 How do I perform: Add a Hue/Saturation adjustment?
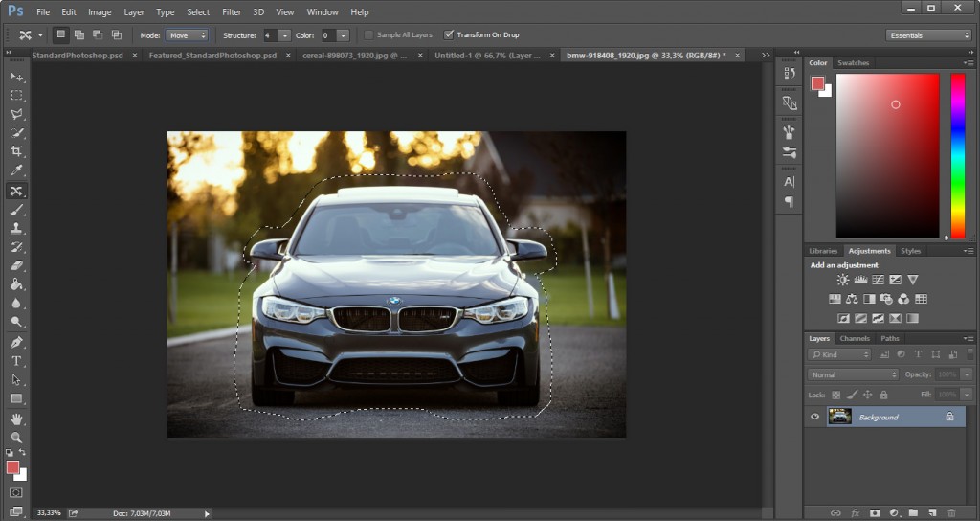point(835,299)
